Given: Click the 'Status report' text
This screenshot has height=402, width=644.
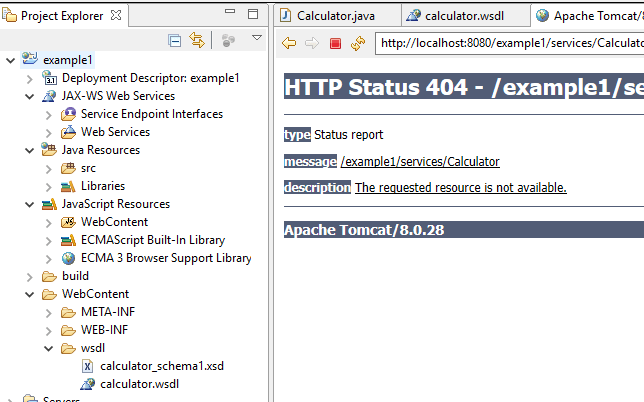Looking at the screenshot, I should 349,135.
